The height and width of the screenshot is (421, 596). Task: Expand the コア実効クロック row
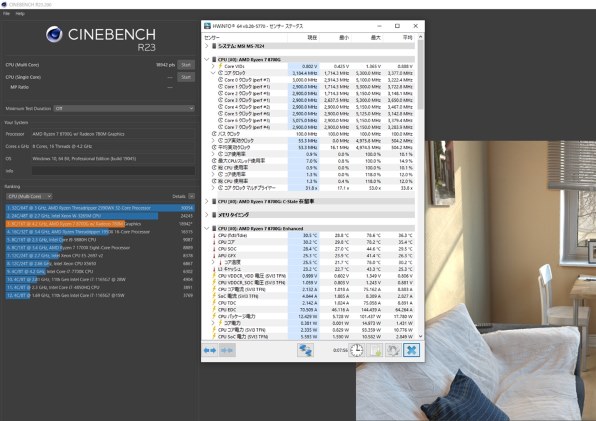coord(213,141)
